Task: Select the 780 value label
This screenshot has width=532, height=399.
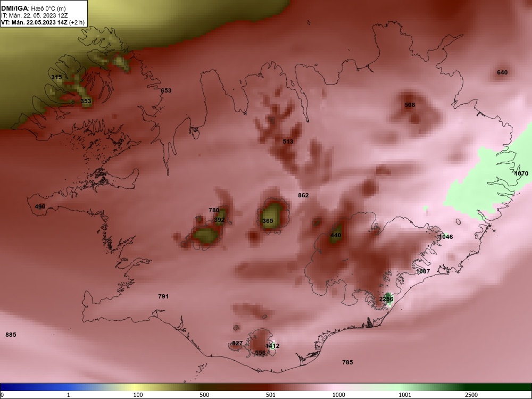Action: click(x=214, y=210)
